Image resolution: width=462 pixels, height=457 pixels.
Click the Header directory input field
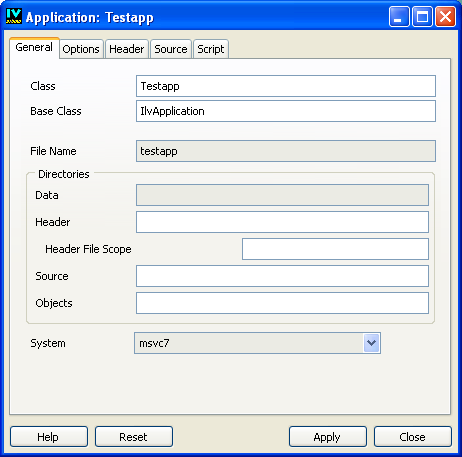[x=282, y=222]
